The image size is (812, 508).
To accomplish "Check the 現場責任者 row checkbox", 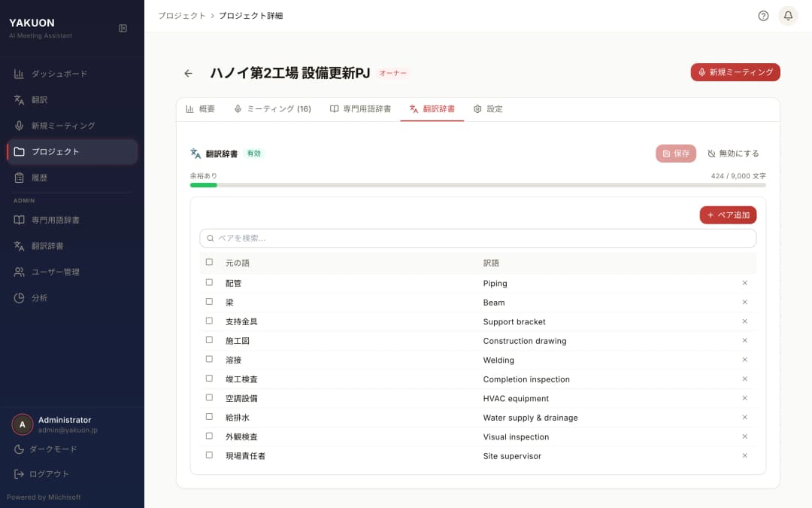I will (x=209, y=455).
